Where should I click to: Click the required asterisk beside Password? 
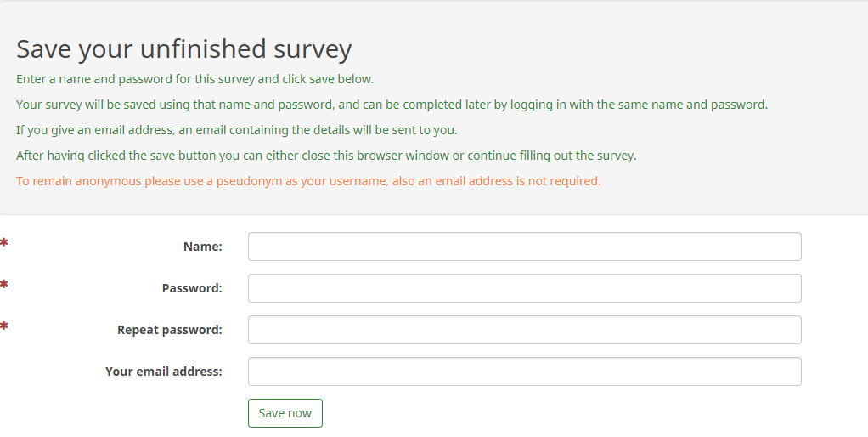coord(4,285)
